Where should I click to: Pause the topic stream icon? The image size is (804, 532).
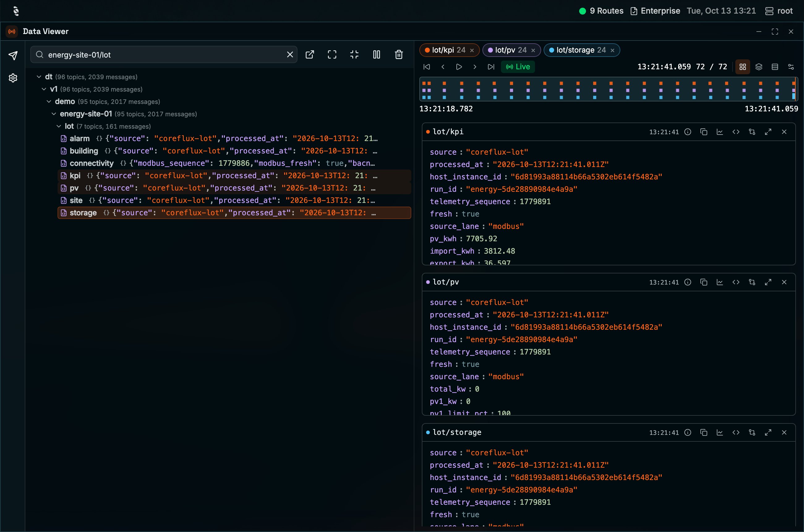pos(377,55)
